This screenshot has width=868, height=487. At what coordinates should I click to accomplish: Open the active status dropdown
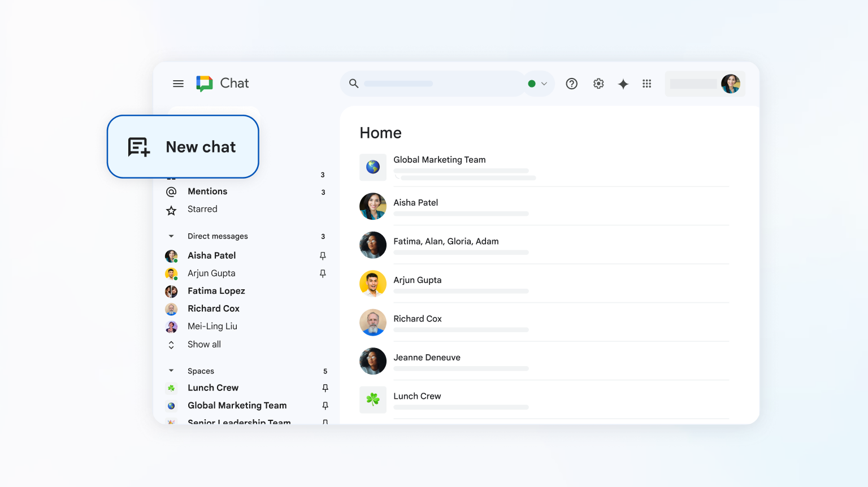(538, 84)
